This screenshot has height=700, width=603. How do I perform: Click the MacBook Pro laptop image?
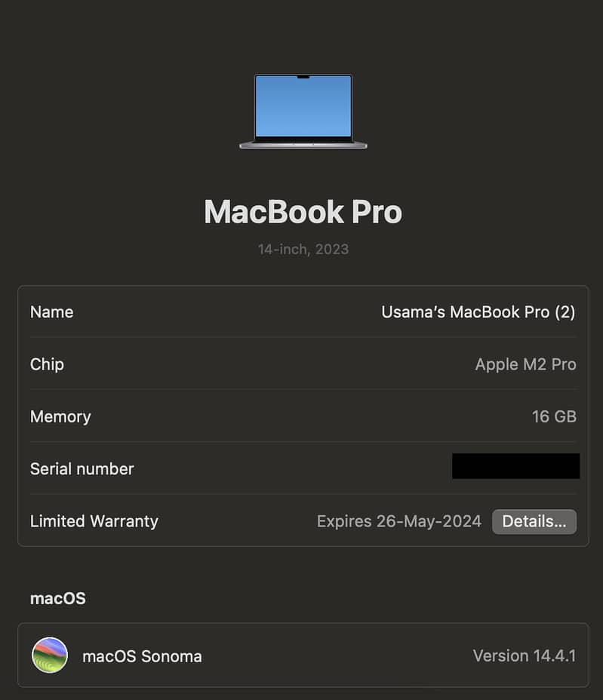click(303, 112)
